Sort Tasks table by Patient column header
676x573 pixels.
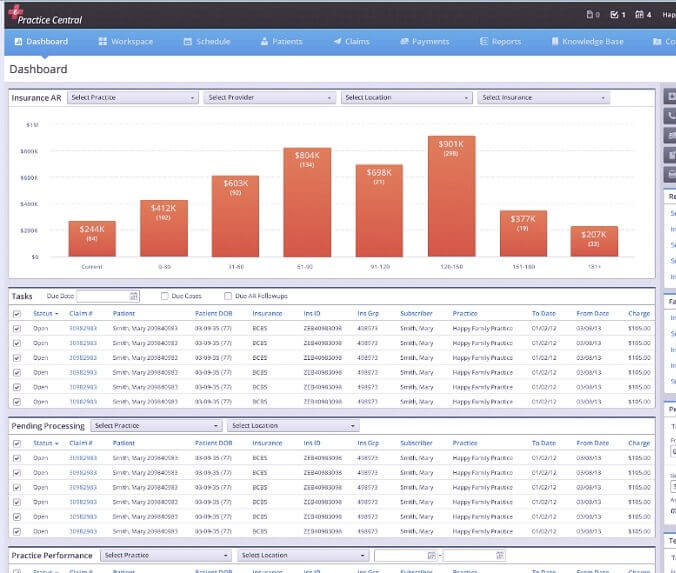click(124, 314)
